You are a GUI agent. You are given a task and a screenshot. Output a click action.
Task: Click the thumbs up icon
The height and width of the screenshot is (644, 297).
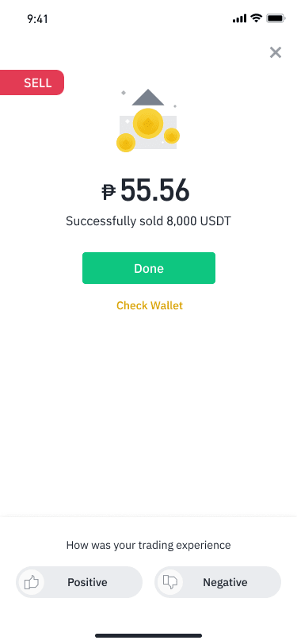pos(31,582)
